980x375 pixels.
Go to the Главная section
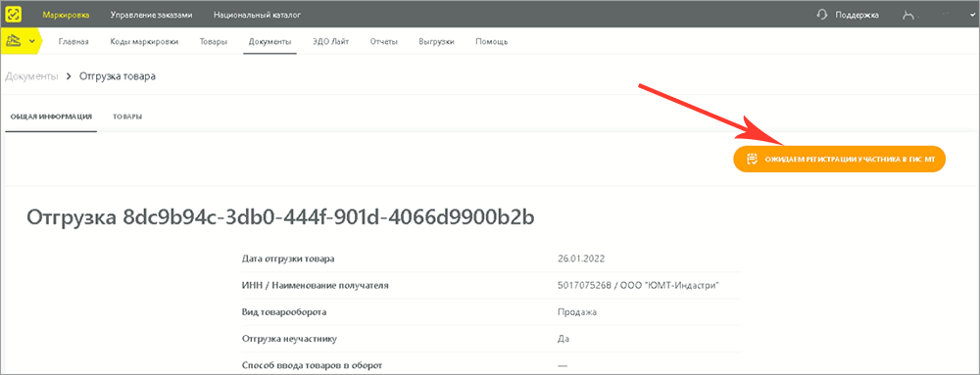point(73,42)
